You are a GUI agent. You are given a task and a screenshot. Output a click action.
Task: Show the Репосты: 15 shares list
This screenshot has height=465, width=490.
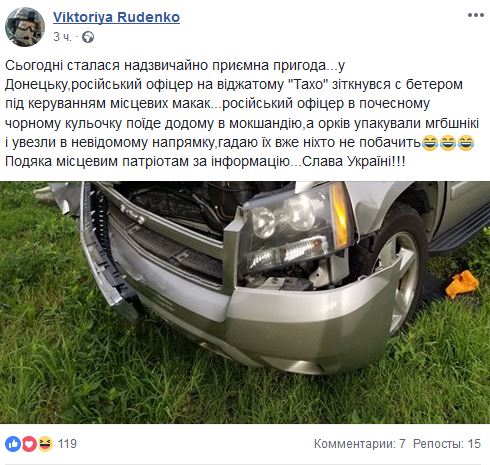pyautogui.click(x=447, y=444)
